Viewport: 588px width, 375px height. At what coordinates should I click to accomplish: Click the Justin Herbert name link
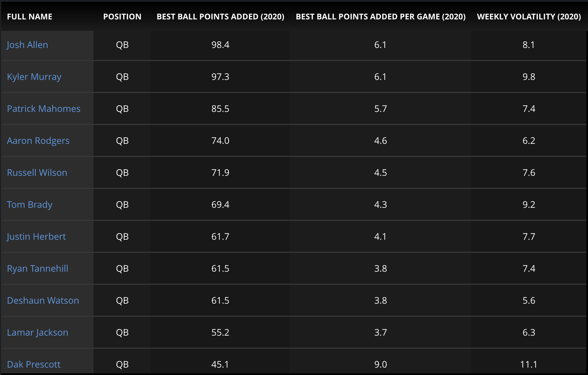[36, 237]
